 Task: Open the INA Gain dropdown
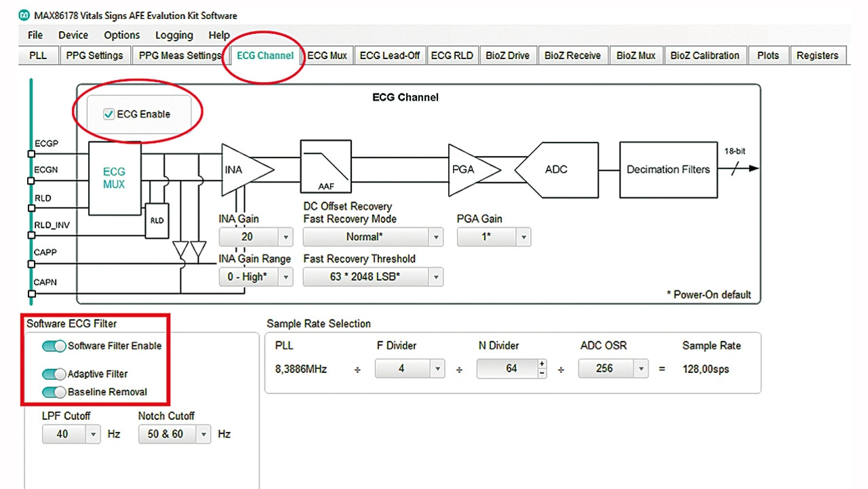click(285, 237)
